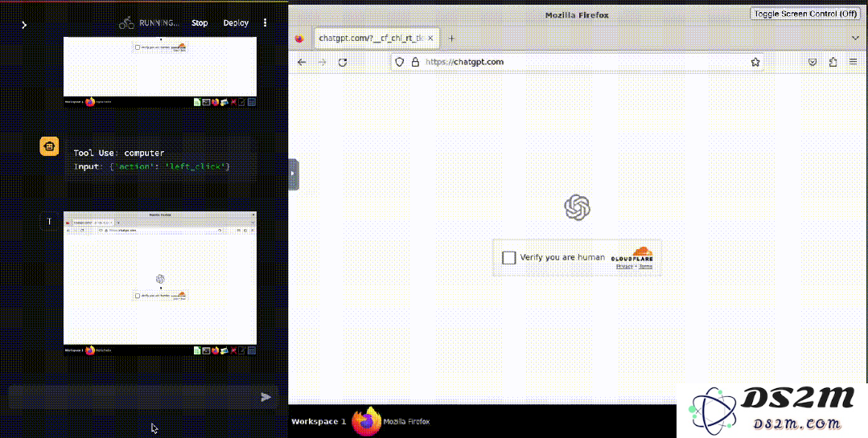This screenshot has height=438, width=868.
Task: Click the tracking protection shield icon
Action: click(401, 62)
